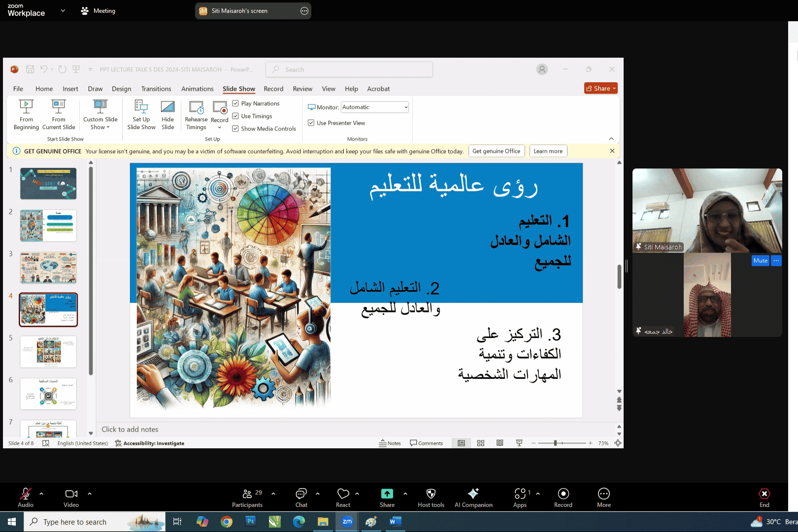
Task: Disable Use Presenter View
Action: point(311,123)
